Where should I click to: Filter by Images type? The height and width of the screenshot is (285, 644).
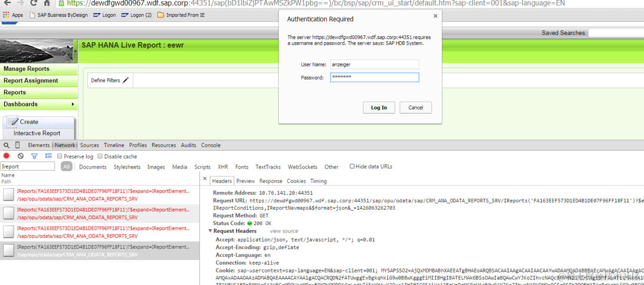coord(156,167)
